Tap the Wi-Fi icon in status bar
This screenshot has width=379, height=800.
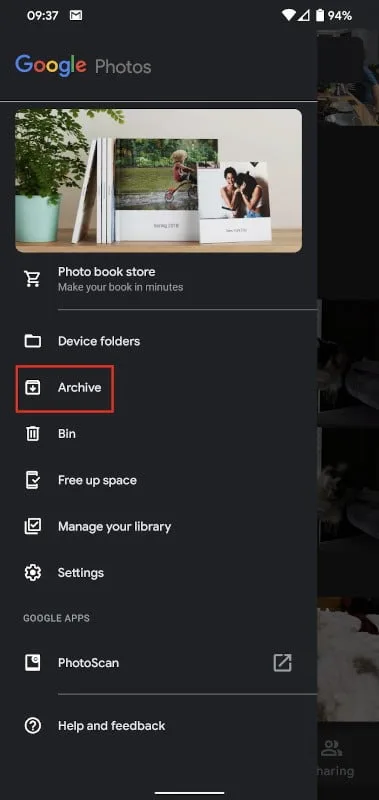point(289,15)
